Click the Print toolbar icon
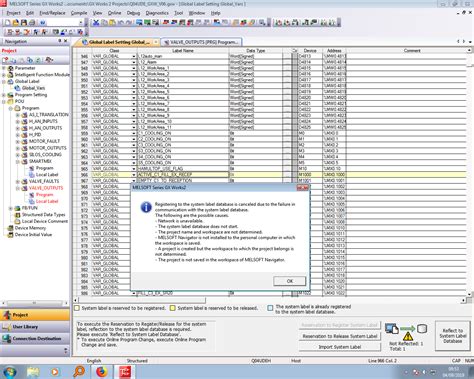This screenshot has width=474, height=379. pyautogui.click(x=32, y=23)
